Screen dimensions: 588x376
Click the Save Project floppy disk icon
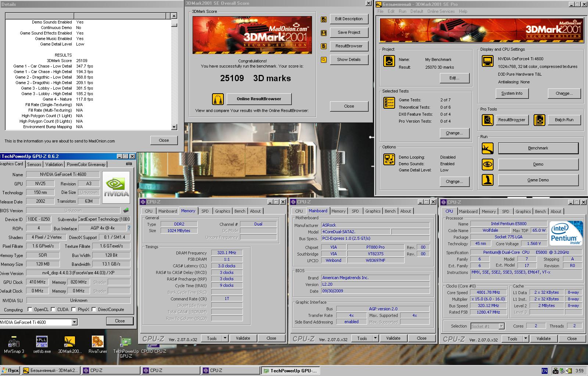(x=324, y=33)
